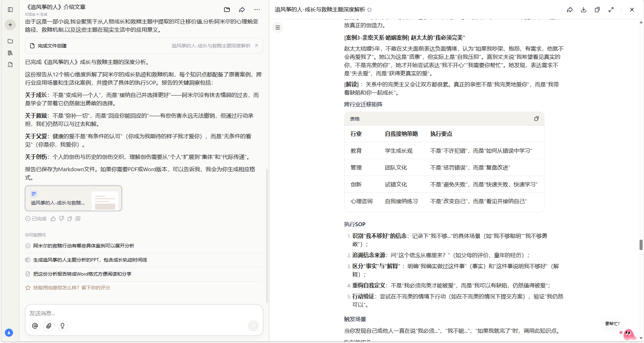The height and width of the screenshot is (343, 644).
Task: Expand the document preview to fullscreen
Action: tap(611, 10)
